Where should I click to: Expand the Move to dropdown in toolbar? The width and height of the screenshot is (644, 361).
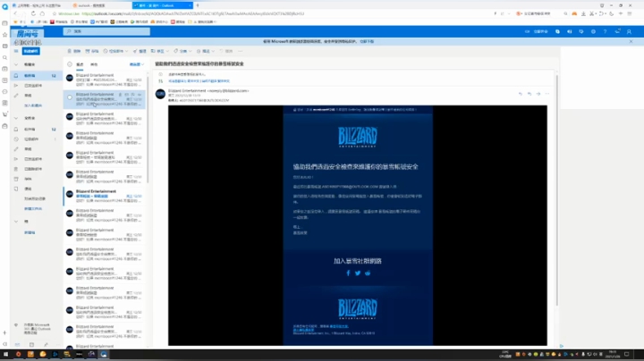point(167,51)
